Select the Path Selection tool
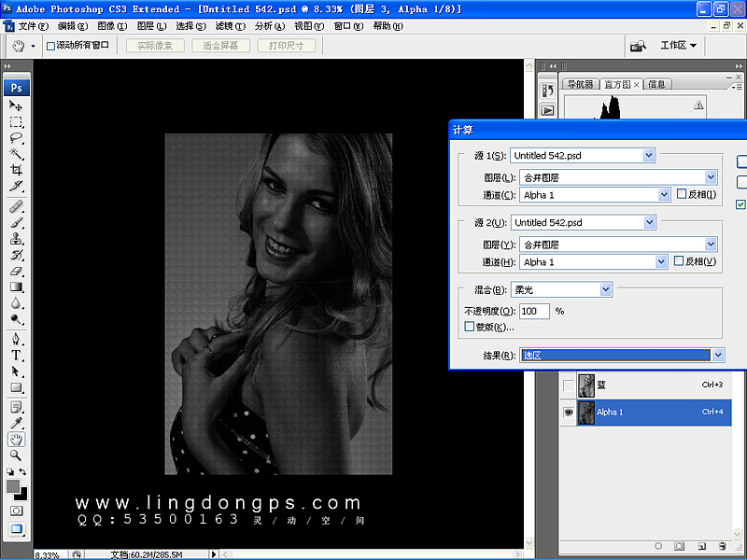 tap(16, 371)
